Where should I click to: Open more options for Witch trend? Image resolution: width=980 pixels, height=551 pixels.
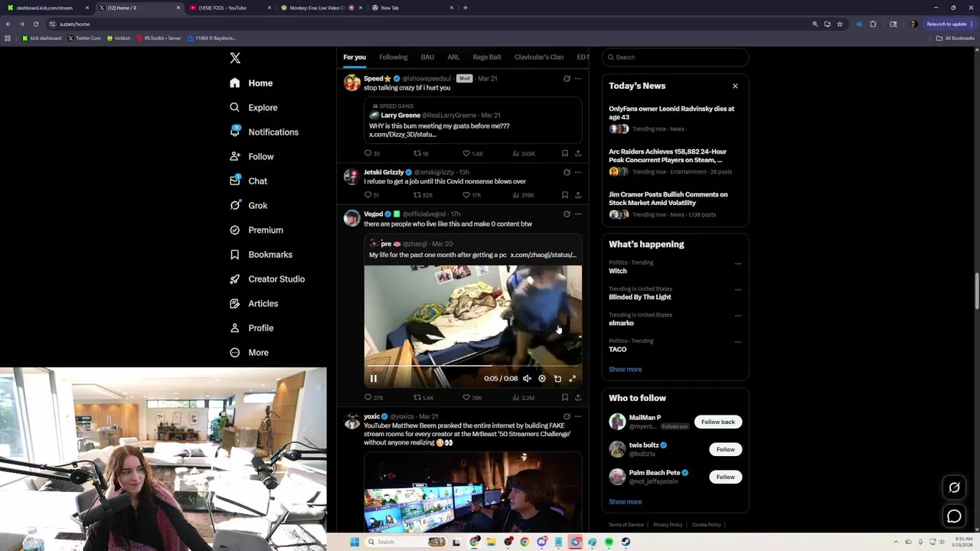click(x=738, y=264)
